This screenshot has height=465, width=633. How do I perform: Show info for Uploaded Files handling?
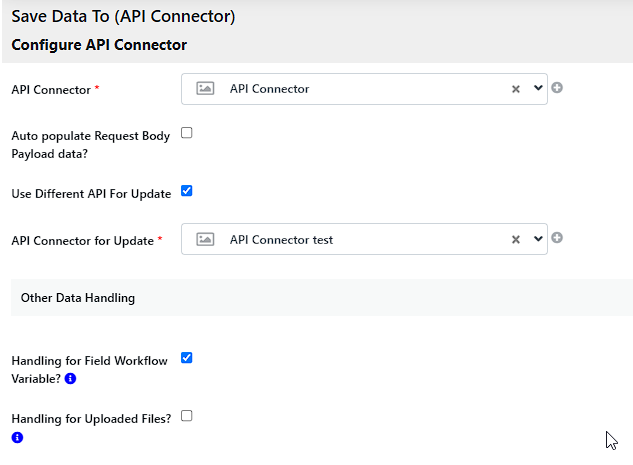tap(17, 437)
